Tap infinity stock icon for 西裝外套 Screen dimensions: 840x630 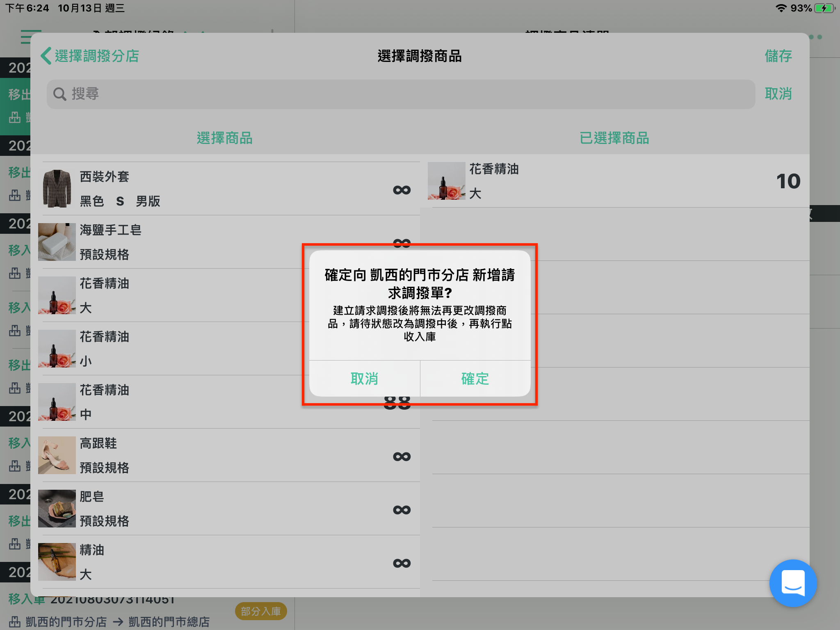click(x=402, y=190)
